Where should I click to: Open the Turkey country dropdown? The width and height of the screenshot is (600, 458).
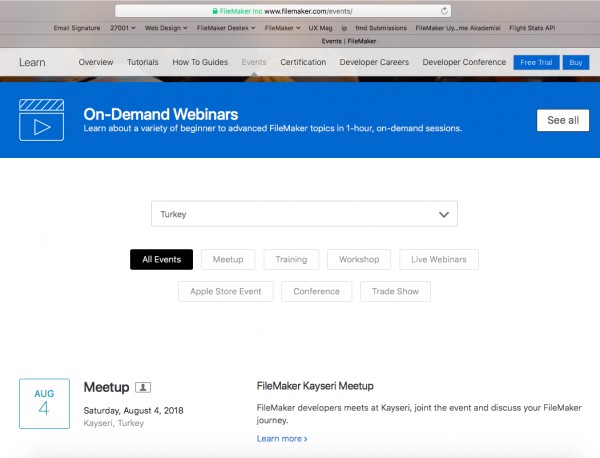304,214
